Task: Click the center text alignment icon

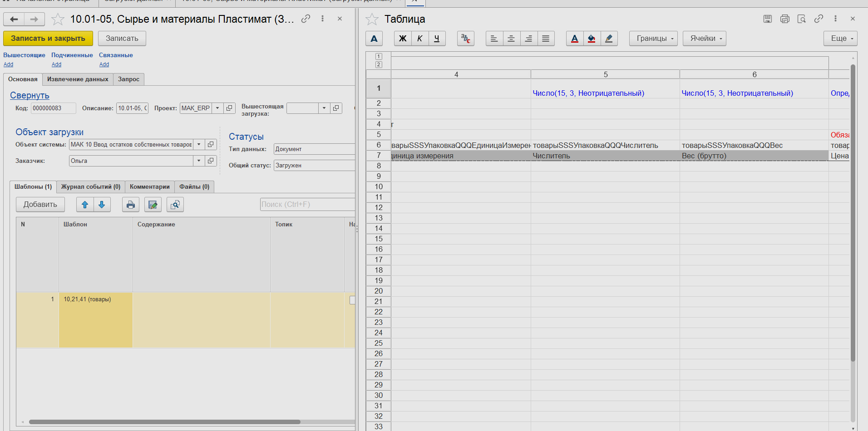Action: click(511, 39)
